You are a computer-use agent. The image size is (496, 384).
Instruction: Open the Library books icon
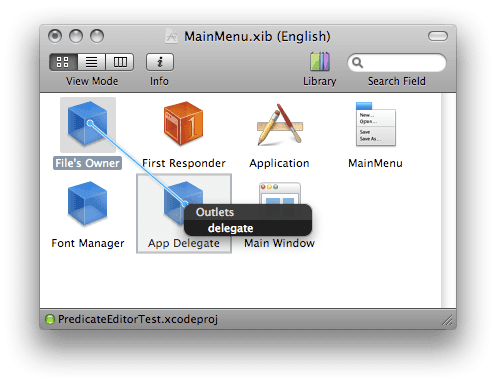(x=320, y=61)
